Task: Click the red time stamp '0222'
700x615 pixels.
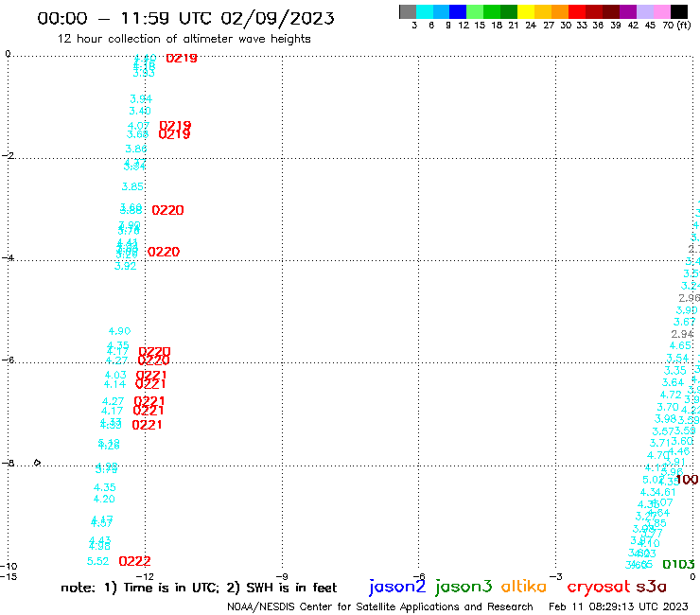Action: 135,561
